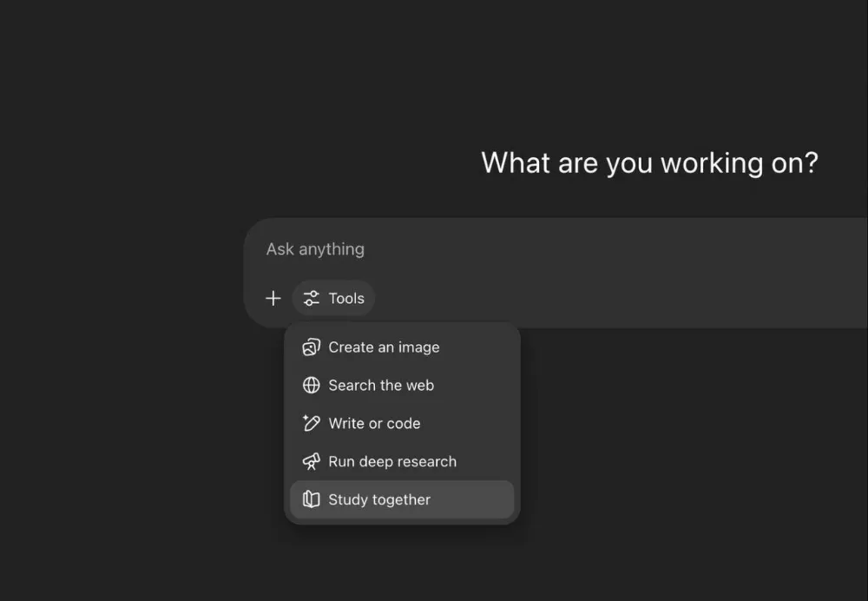The height and width of the screenshot is (601, 868).
Task: Click the pencil icon beside Write or code
Action: click(311, 423)
